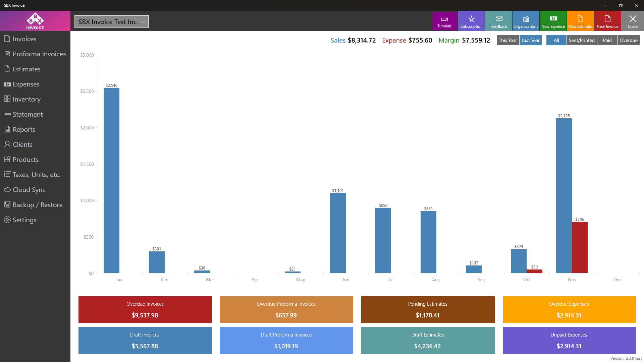Viewport: 644px width, 362px height.
Task: Launch Cloud Sync from the sidebar
Action: pyautogui.click(x=29, y=190)
